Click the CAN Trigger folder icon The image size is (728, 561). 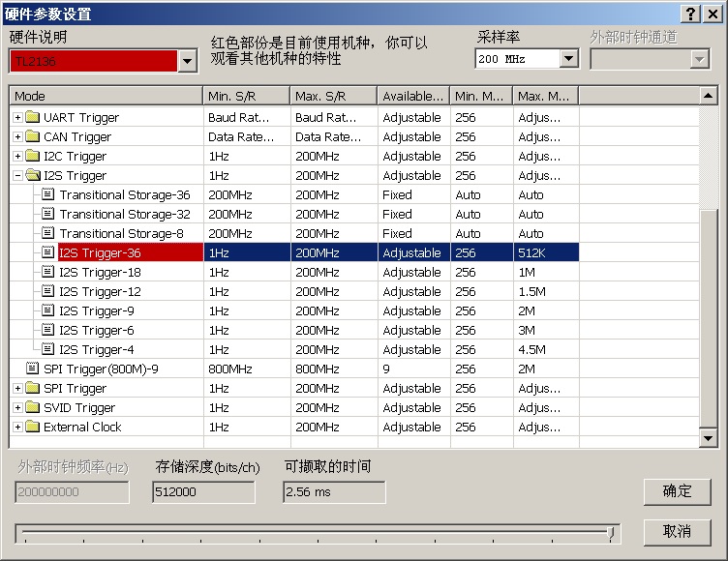coord(33,136)
